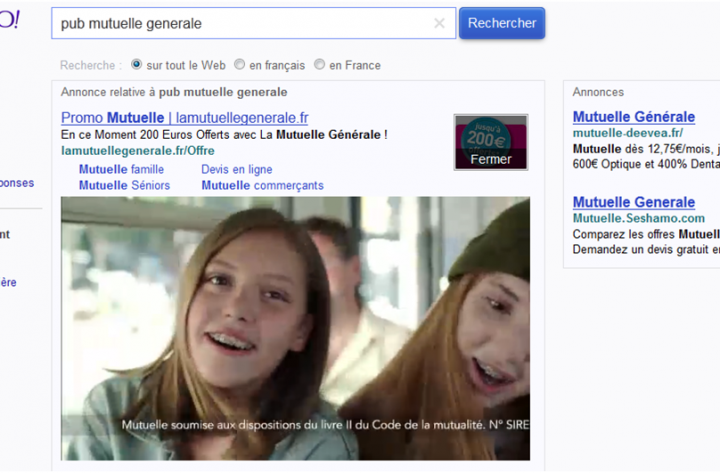The height and width of the screenshot is (473, 720).
Task: Open the Promo Mutuelle lamutuellegenerale.fr ad link
Action: click(x=185, y=118)
